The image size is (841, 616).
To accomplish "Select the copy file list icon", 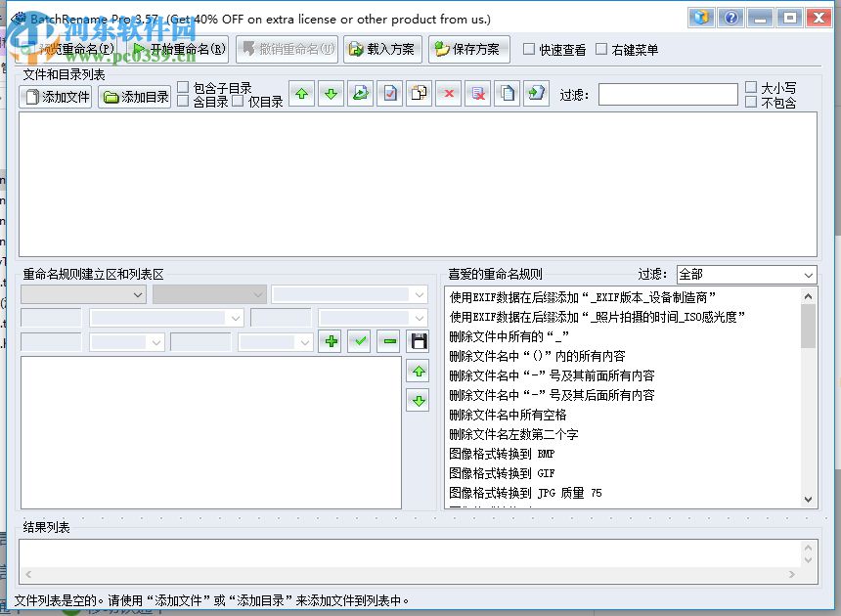I will [508, 94].
